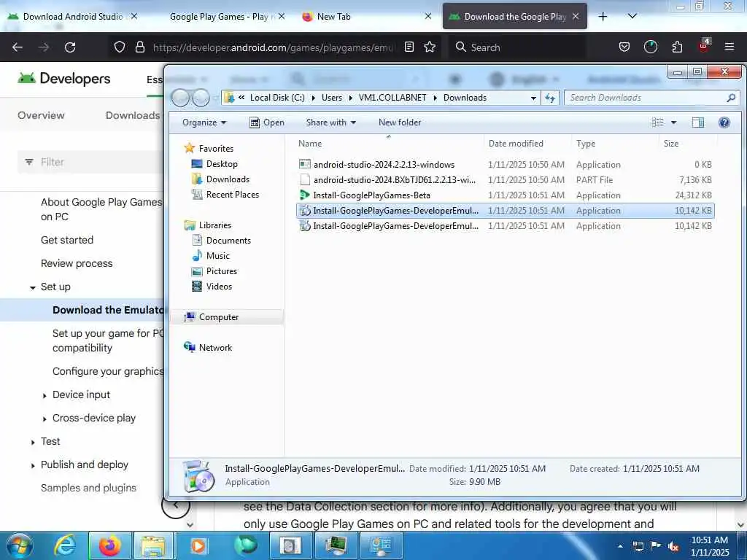This screenshot has height=560, width=747.
Task: Go back in Firefox browser
Action: tap(18, 47)
